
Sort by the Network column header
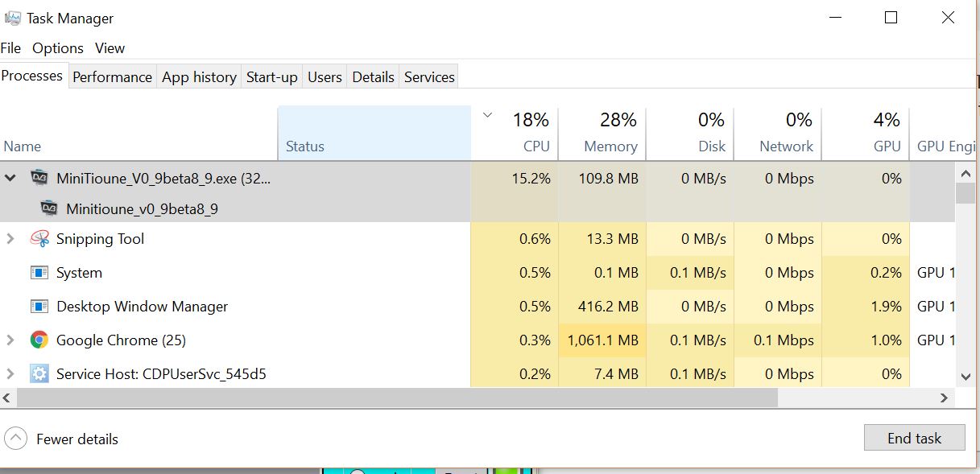click(x=777, y=134)
